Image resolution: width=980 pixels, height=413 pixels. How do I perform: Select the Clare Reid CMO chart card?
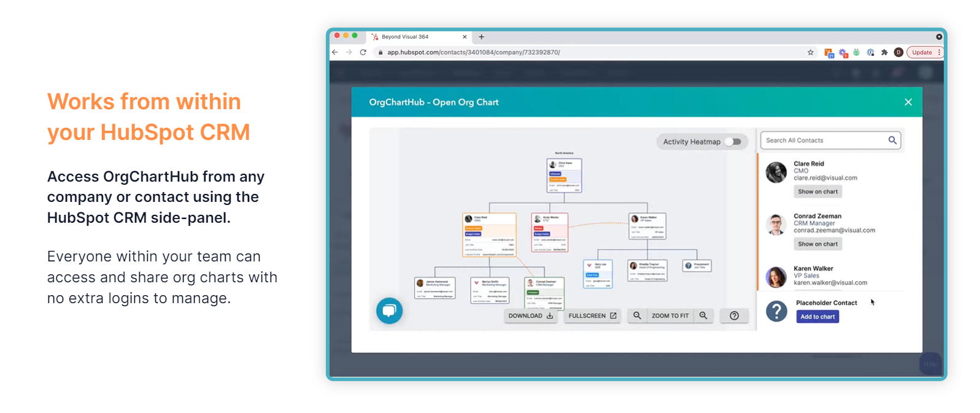click(x=489, y=234)
